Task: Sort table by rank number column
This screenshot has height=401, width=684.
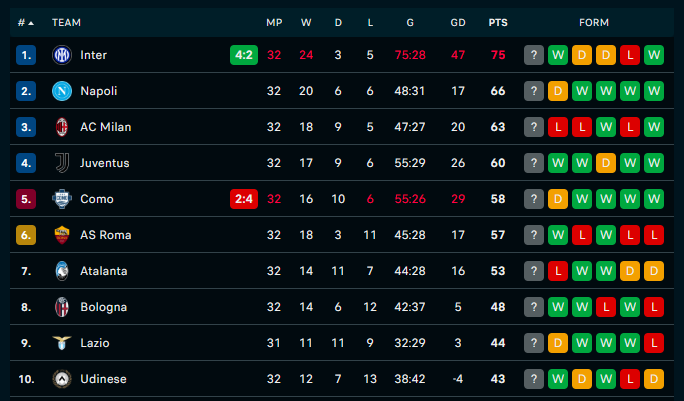Action: click(x=26, y=23)
